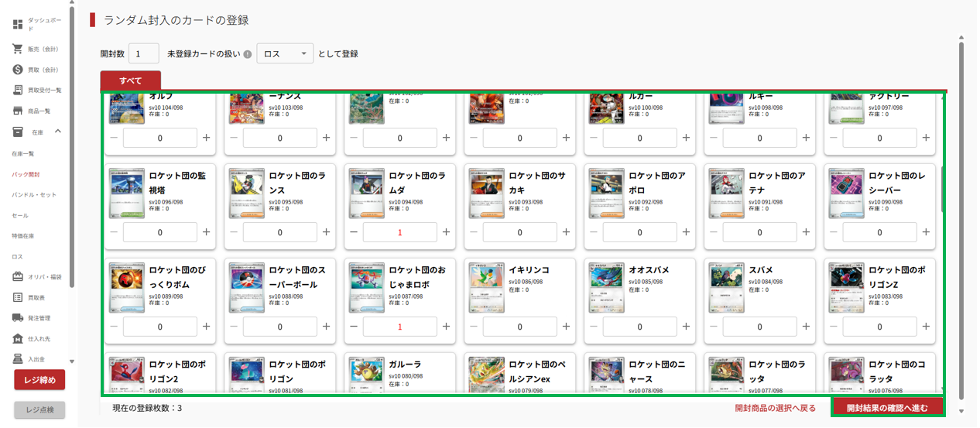Collapse the 在庫 sidebar section
Viewport: 980px width, 428px height.
pos(58,132)
